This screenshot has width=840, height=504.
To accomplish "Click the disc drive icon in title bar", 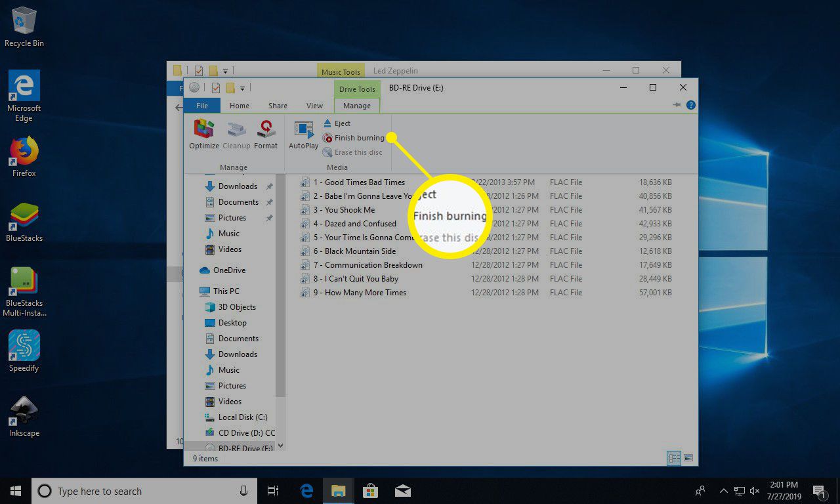I will click(x=194, y=88).
